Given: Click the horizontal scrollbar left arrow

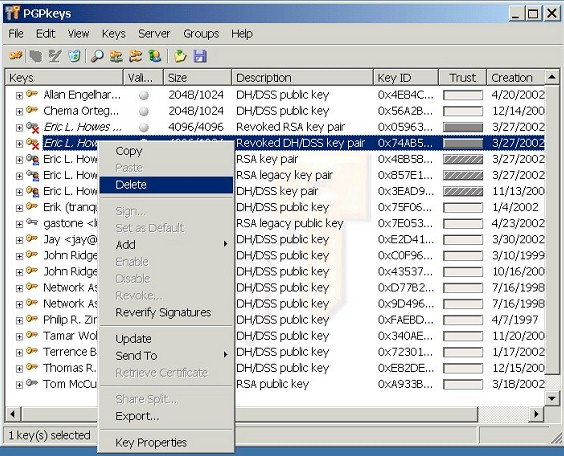Looking at the screenshot, I should pos(13,414).
